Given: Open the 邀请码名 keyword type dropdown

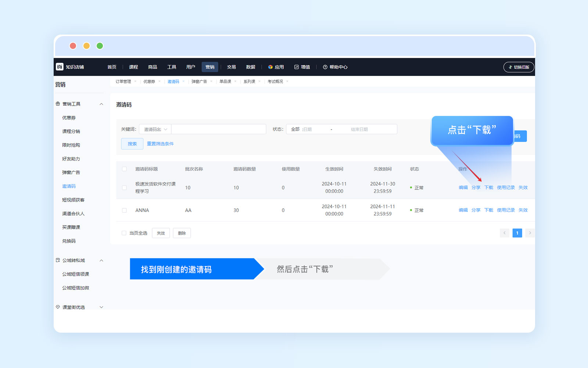Looking at the screenshot, I should click(155, 129).
